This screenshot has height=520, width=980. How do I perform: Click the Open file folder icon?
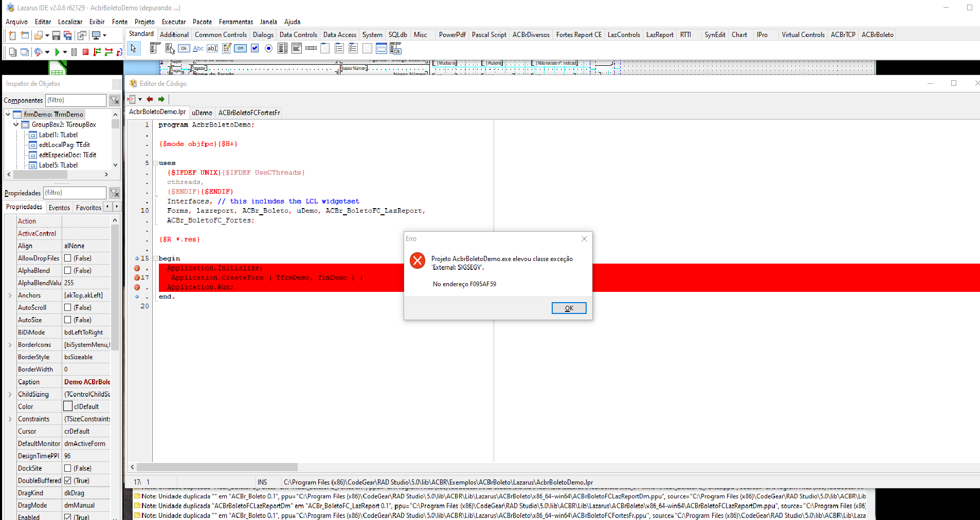[39, 35]
